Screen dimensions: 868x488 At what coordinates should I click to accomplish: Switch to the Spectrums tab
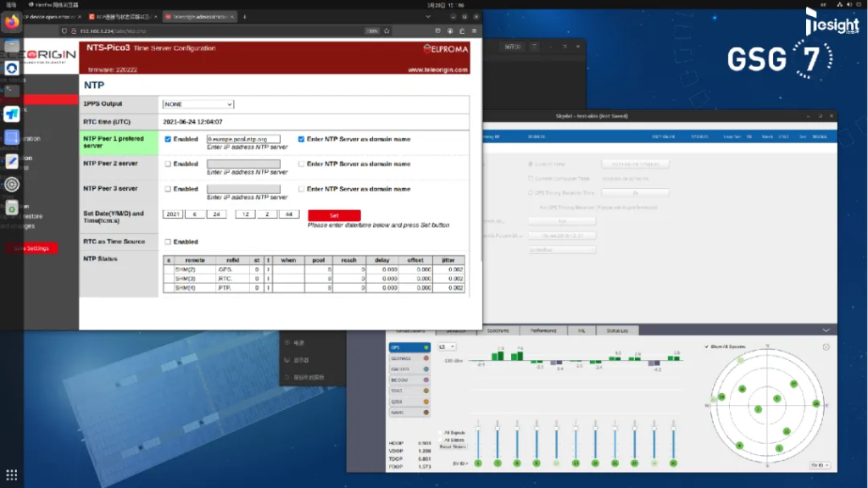[498, 331]
